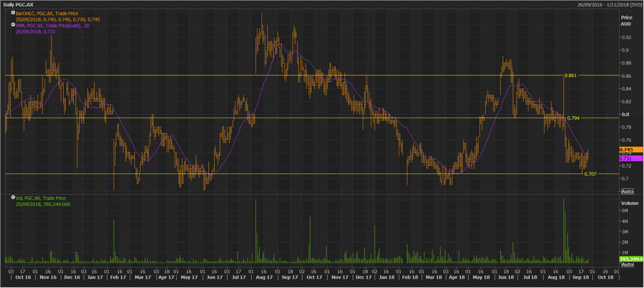Click the 'Apr 17' month label
This screenshot has height=288, width=644.
click(x=166, y=277)
